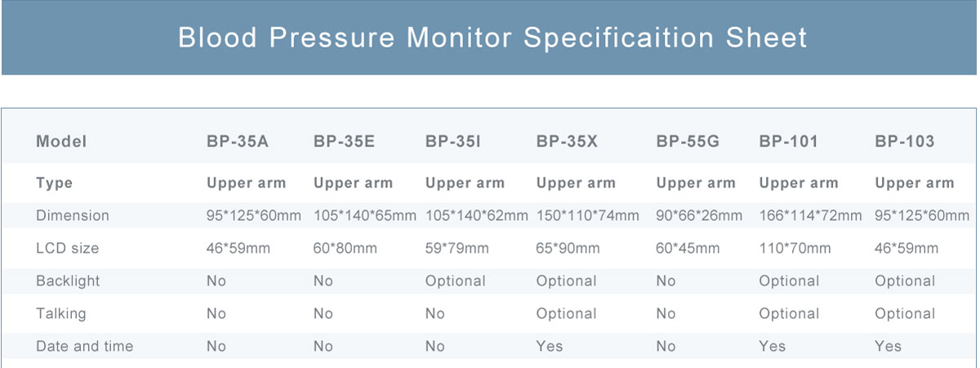Click the BP-35I model header
The image size is (980, 368).
pyautogui.click(x=452, y=141)
